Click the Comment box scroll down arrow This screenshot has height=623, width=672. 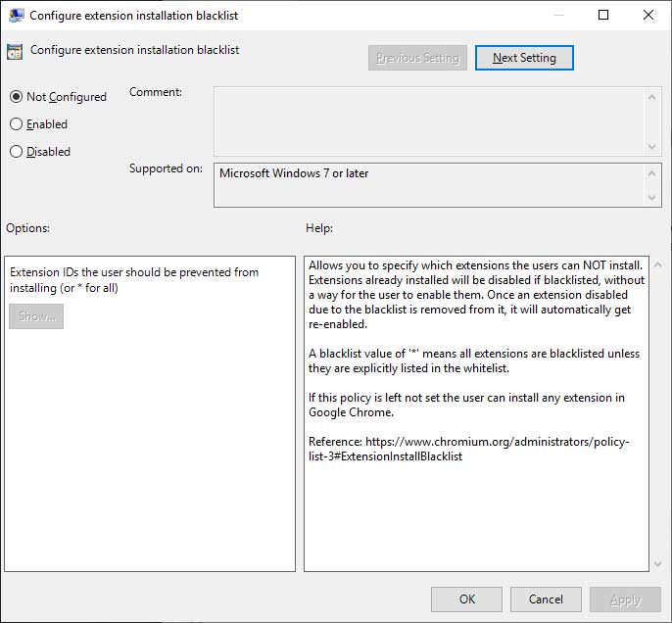[651, 146]
